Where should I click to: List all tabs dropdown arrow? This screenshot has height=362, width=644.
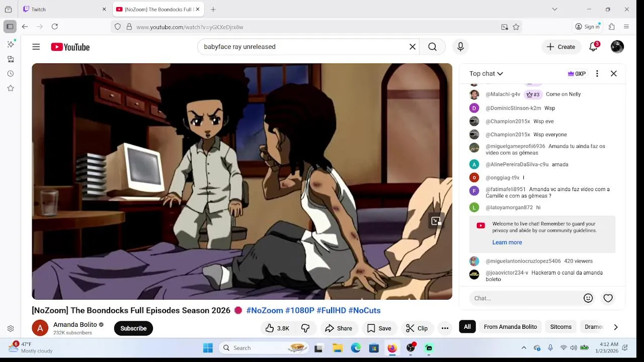pos(554,9)
